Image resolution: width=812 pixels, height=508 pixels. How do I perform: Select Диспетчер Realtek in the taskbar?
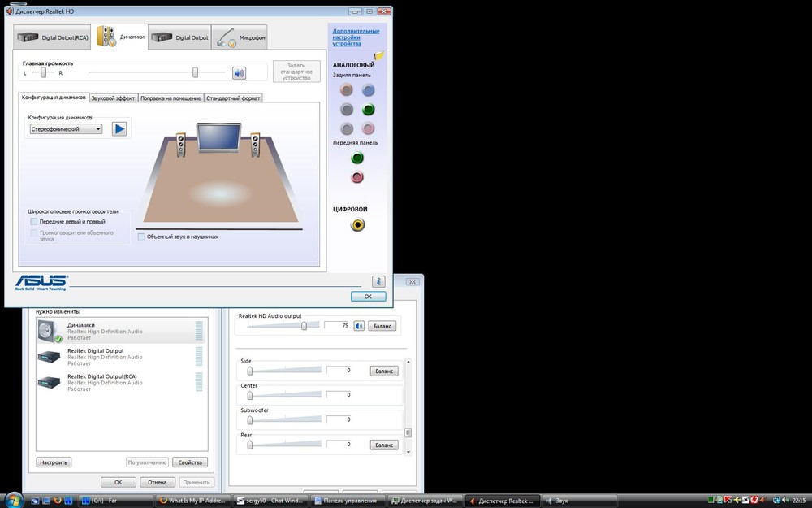(x=504, y=501)
